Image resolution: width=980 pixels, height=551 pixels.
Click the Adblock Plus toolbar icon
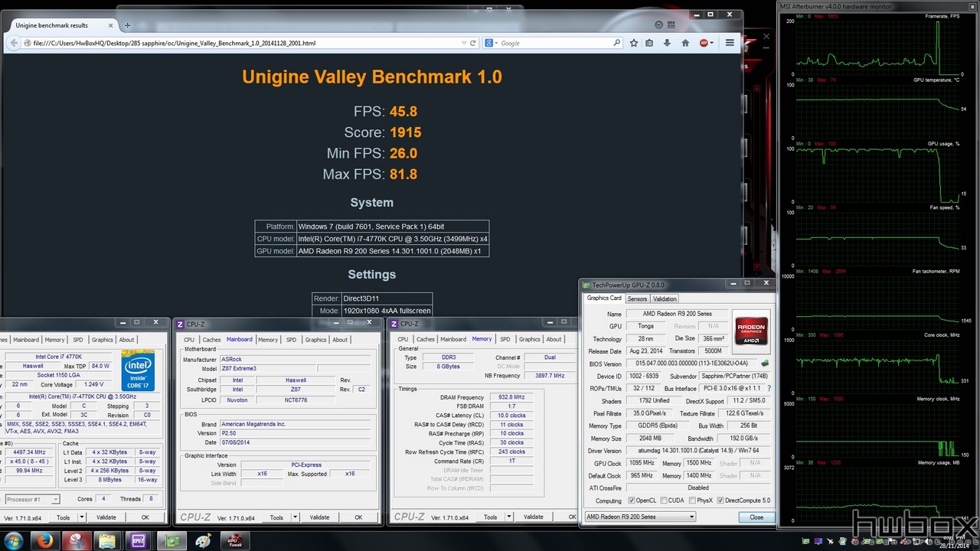[x=704, y=43]
